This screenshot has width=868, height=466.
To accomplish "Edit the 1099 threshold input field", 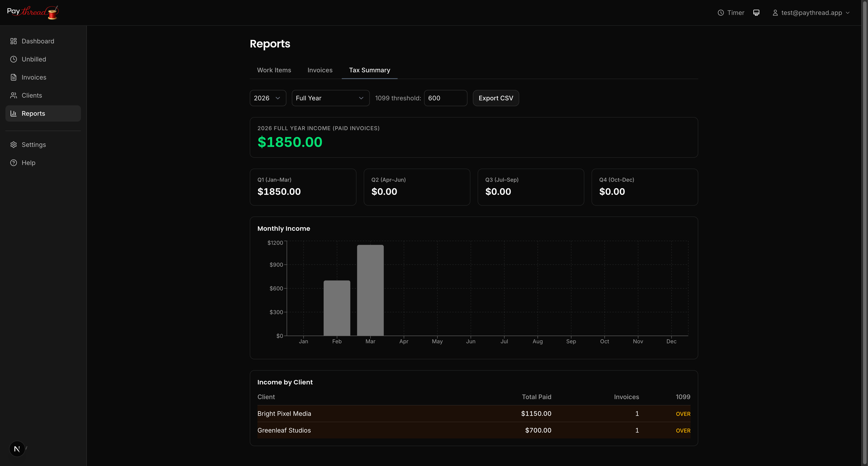I will point(445,98).
